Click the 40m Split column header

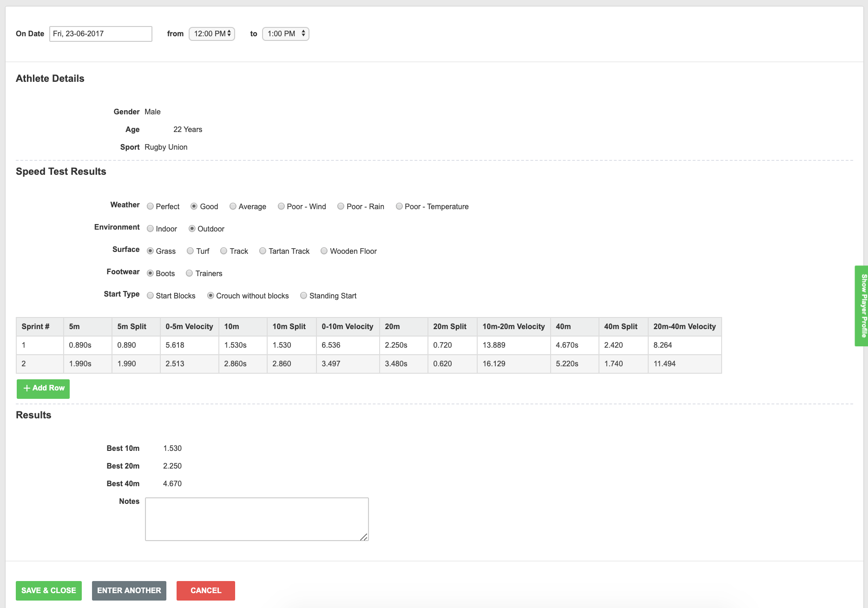[x=623, y=327]
